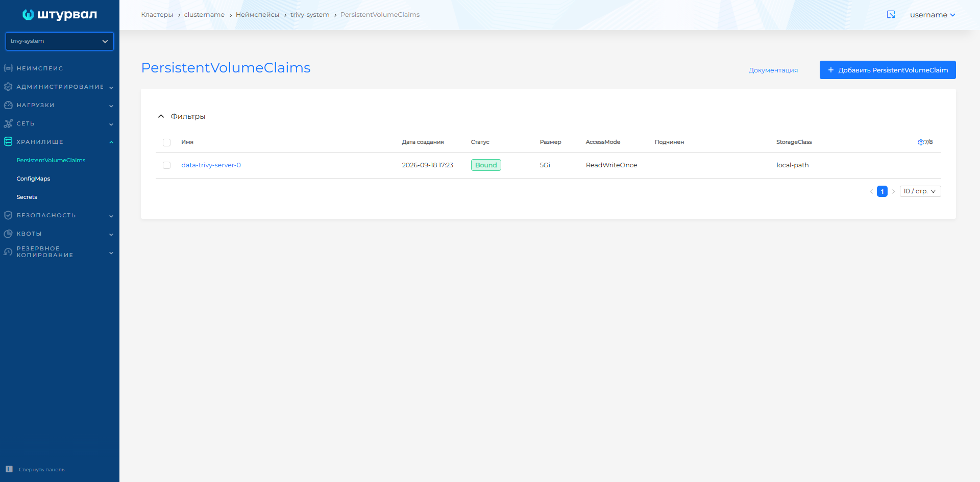Open ConfigMaps in sidebar
Viewport: 980px width, 482px height.
(33, 179)
